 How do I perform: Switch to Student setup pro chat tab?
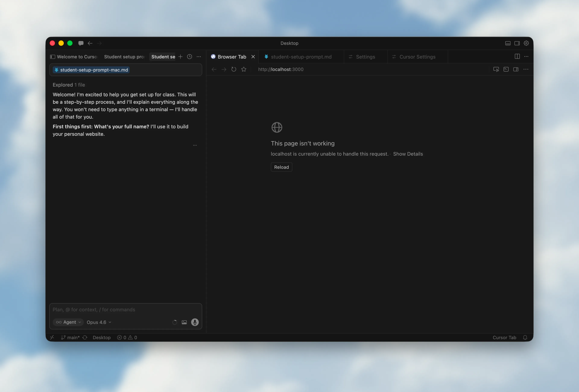124,57
